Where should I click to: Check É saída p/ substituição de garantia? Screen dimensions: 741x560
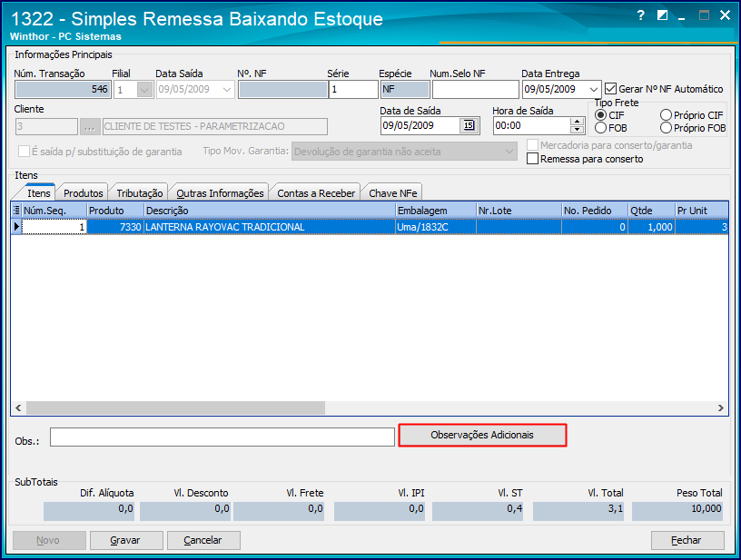[x=24, y=152]
